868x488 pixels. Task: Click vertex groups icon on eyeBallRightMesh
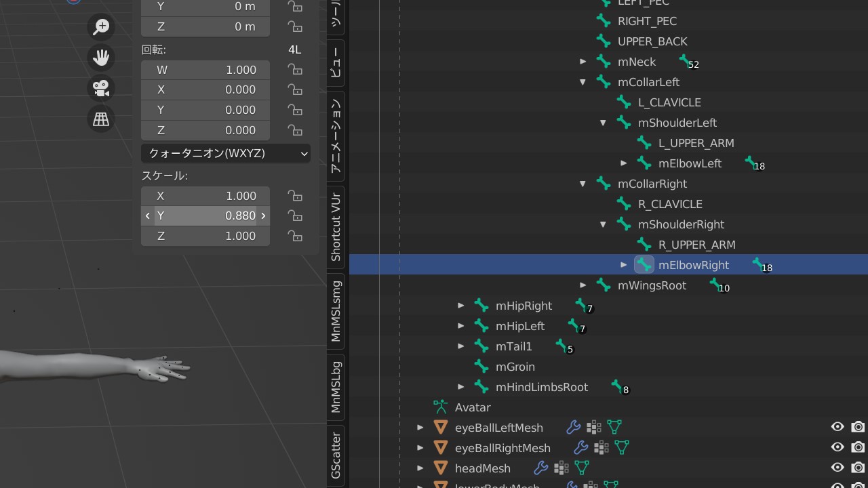point(601,447)
